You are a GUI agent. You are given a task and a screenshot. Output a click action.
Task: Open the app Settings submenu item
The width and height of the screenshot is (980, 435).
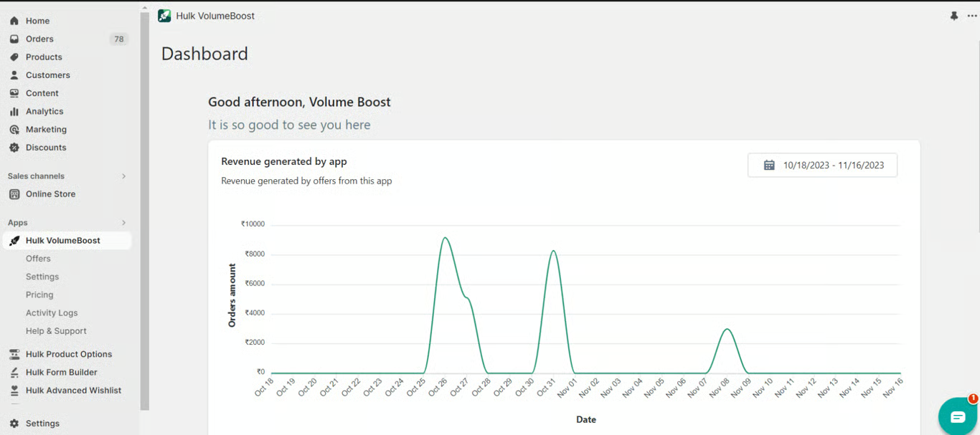tap(42, 277)
